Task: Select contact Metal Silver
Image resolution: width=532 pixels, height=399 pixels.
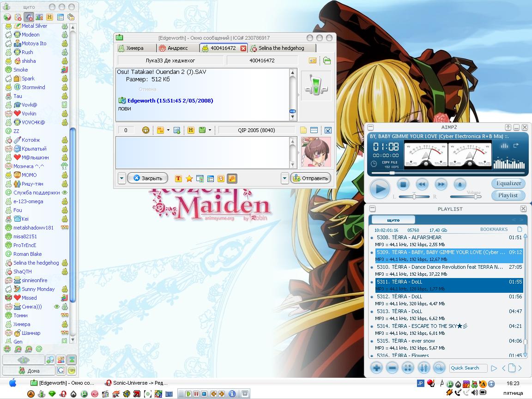Action: (x=34, y=26)
